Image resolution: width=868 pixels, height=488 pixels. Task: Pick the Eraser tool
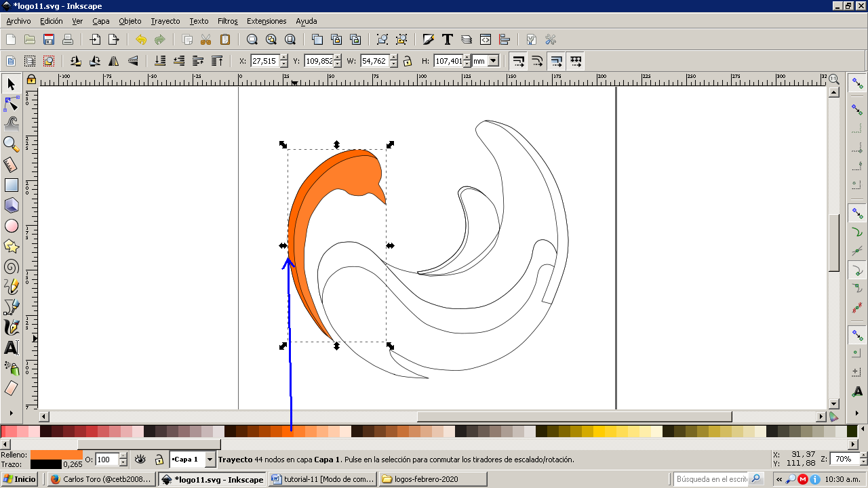(x=11, y=388)
